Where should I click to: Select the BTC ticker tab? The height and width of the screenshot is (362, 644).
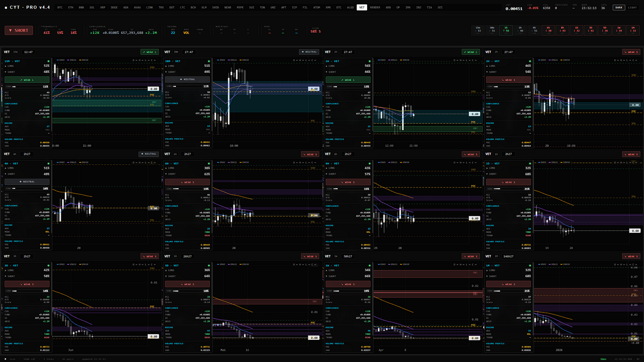(60, 8)
